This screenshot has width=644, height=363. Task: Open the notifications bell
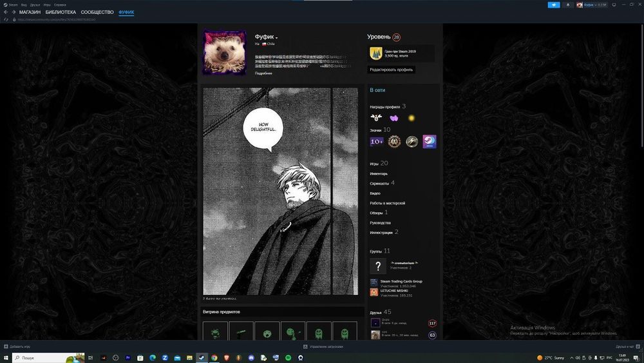coord(568,5)
